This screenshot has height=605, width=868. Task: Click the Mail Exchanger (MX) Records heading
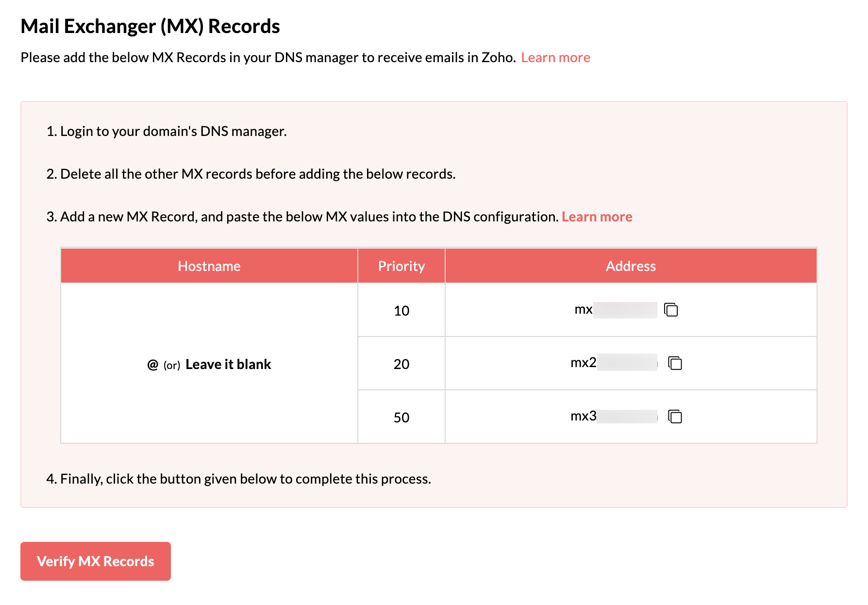pyautogui.click(x=150, y=27)
